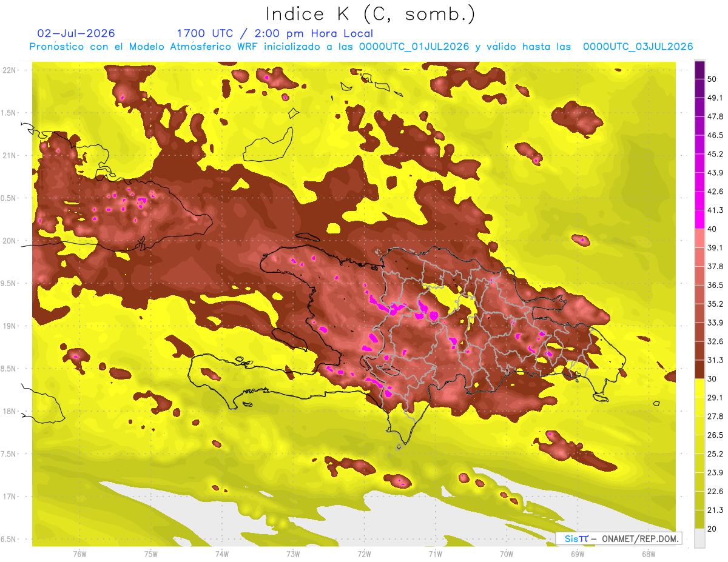The height and width of the screenshot is (562, 728).
Task: Click the '75W' longitude label
Action: [151, 554]
